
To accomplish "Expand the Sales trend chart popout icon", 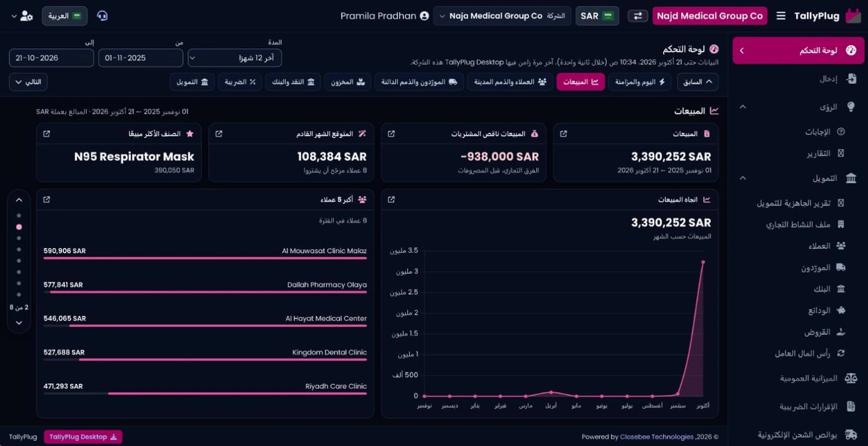I will pos(391,199).
